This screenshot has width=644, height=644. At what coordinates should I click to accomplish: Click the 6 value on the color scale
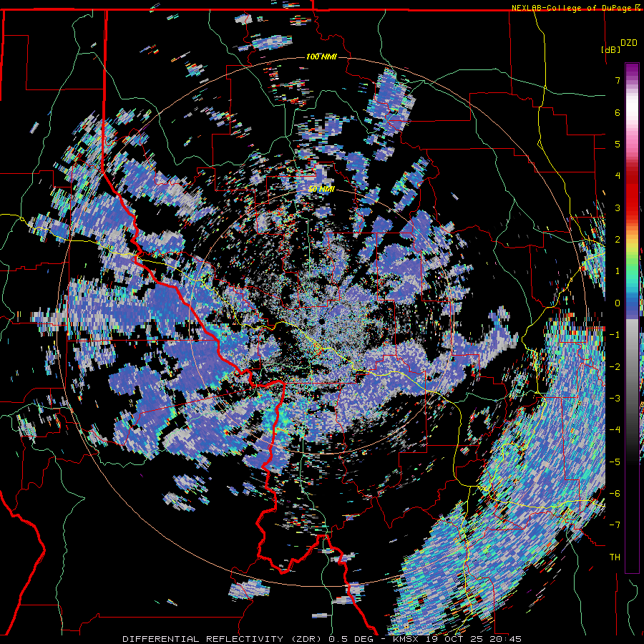point(617,112)
